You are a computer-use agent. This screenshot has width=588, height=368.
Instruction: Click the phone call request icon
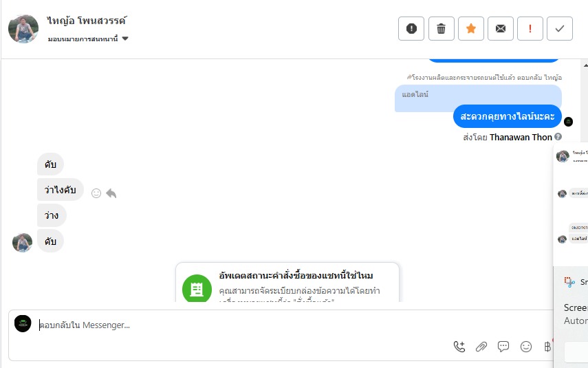(459, 347)
